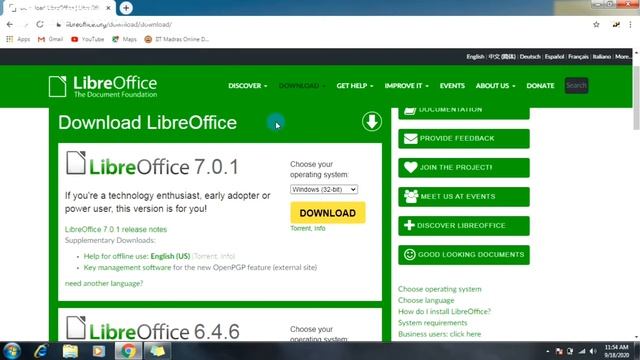Open the DONATE menu item

tap(540, 86)
